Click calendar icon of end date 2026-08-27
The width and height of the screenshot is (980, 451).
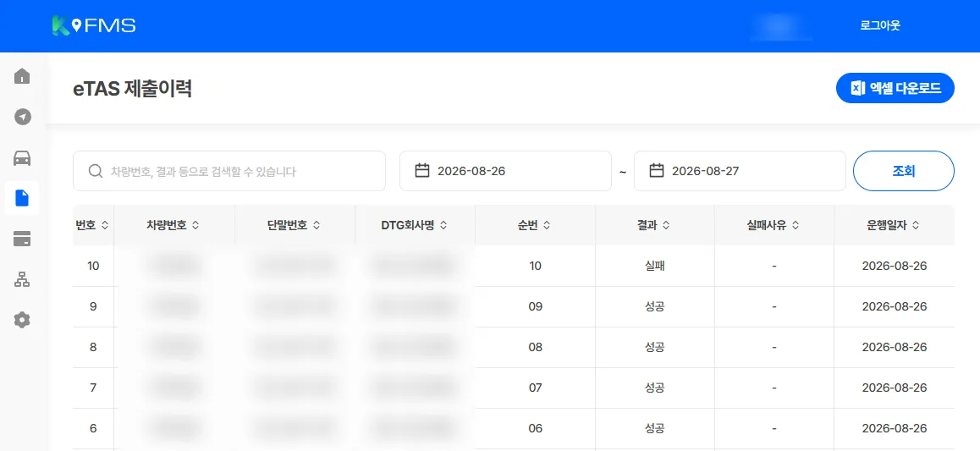656,171
